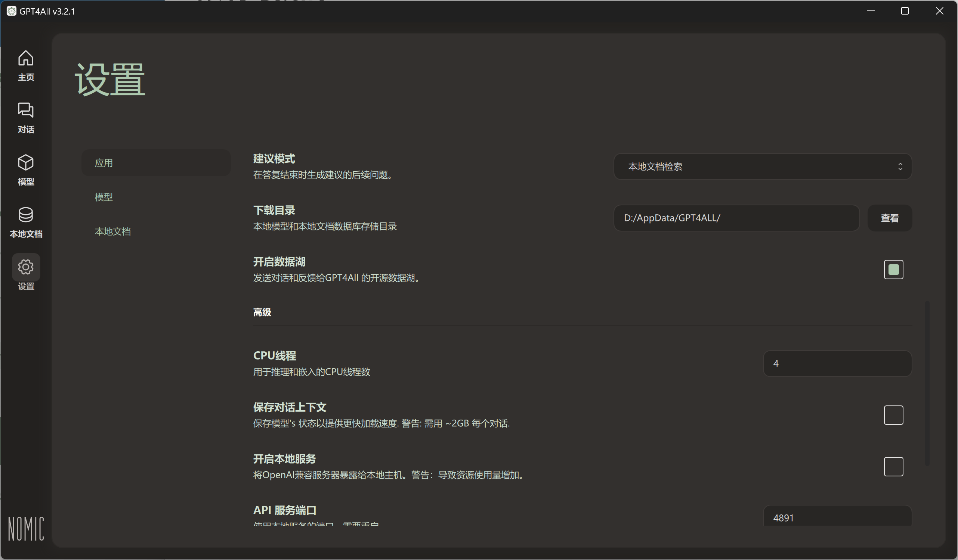Image resolution: width=958 pixels, height=560 pixels.
Task: Click the 高级 section heading
Action: coord(262,312)
